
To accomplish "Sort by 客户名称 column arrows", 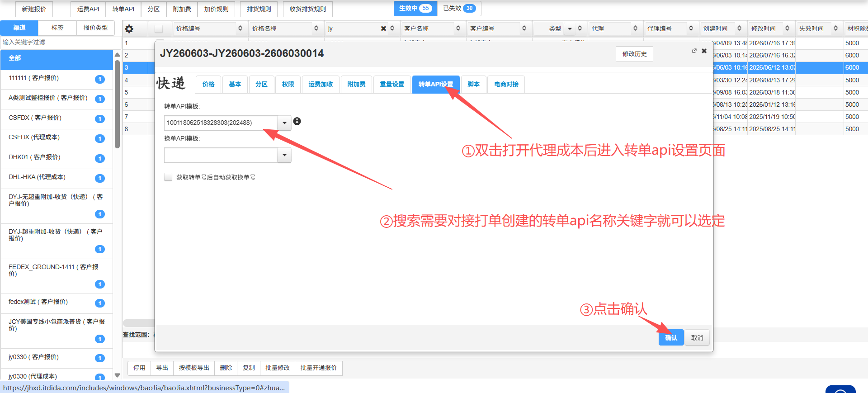I will click(x=458, y=28).
